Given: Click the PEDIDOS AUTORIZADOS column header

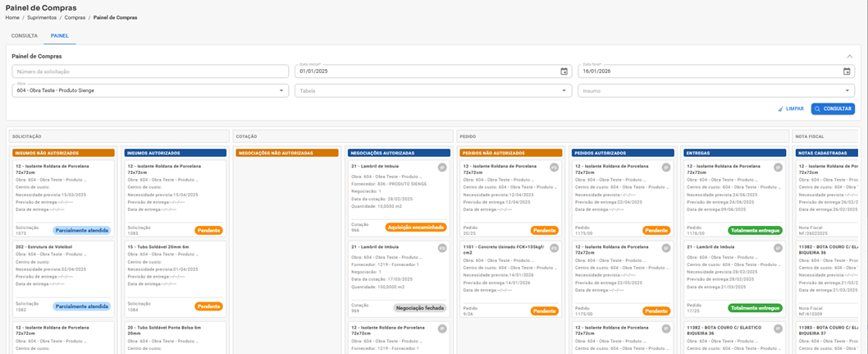Looking at the screenshot, I should tap(623, 152).
